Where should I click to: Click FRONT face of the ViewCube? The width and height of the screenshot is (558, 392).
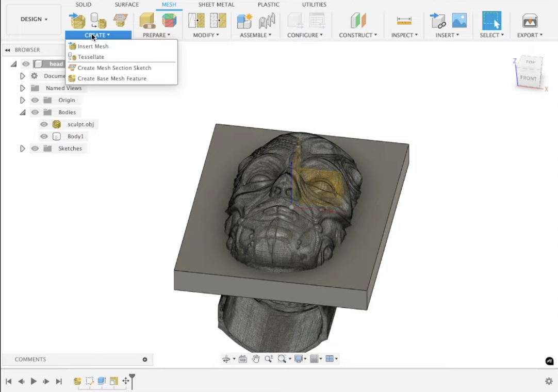529,78
